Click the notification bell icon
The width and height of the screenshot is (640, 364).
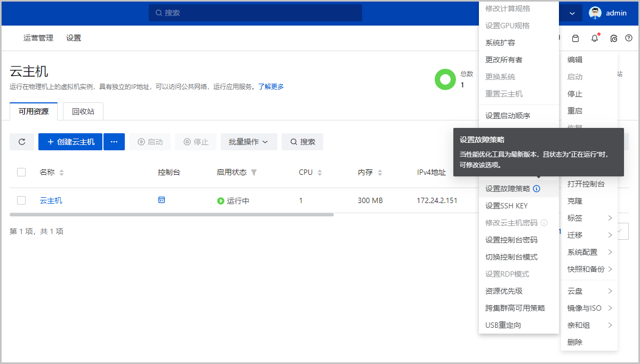pyautogui.click(x=595, y=38)
